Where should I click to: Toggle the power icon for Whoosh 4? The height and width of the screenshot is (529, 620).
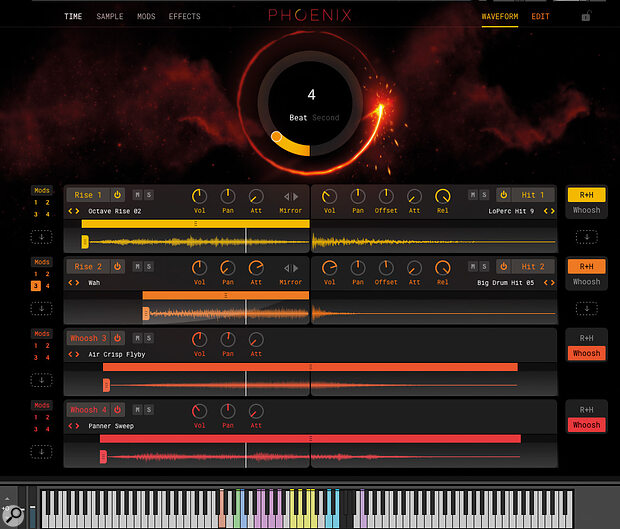117,410
